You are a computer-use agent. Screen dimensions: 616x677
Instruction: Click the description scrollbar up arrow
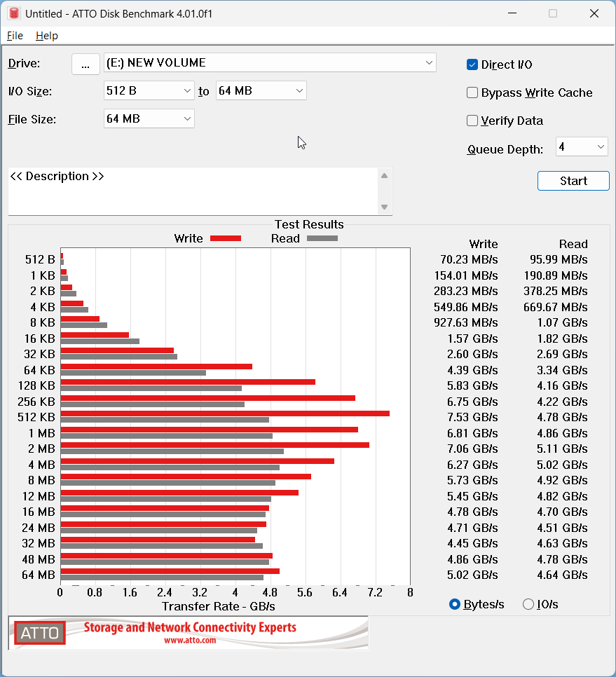tap(384, 176)
